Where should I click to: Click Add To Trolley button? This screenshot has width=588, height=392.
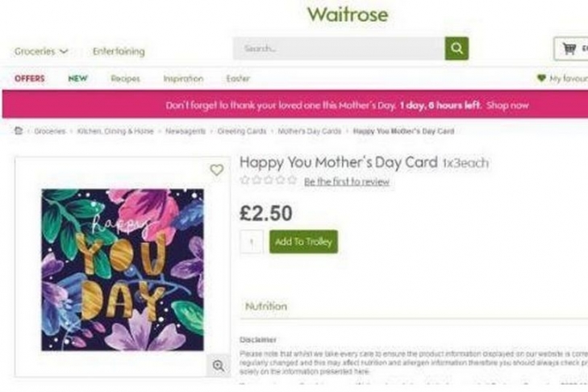[x=303, y=241]
